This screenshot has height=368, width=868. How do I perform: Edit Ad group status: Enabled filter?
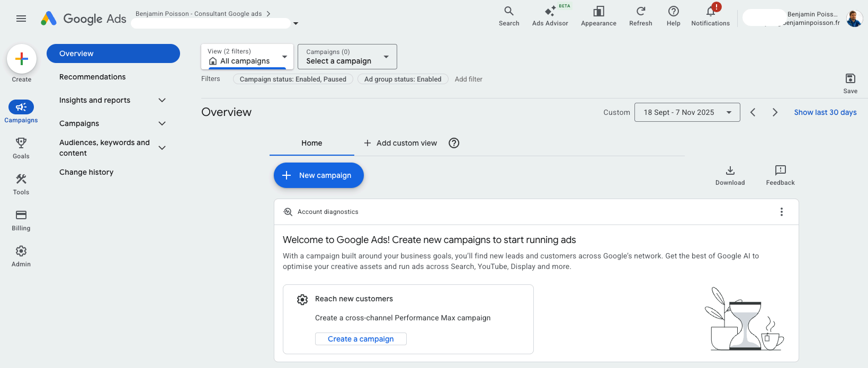tap(403, 79)
